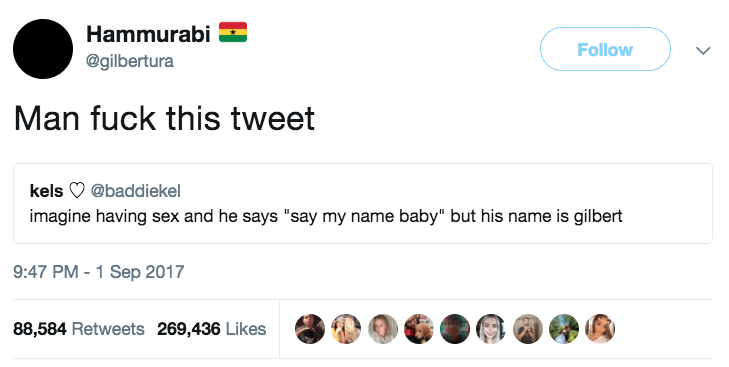Open first liker avatar with dark background

[x=310, y=329]
